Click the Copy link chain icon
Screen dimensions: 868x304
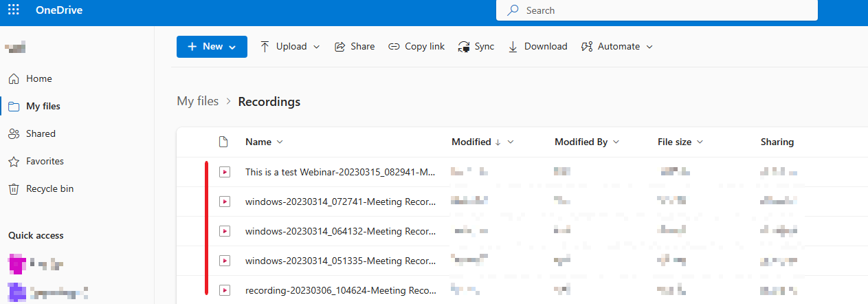click(394, 47)
